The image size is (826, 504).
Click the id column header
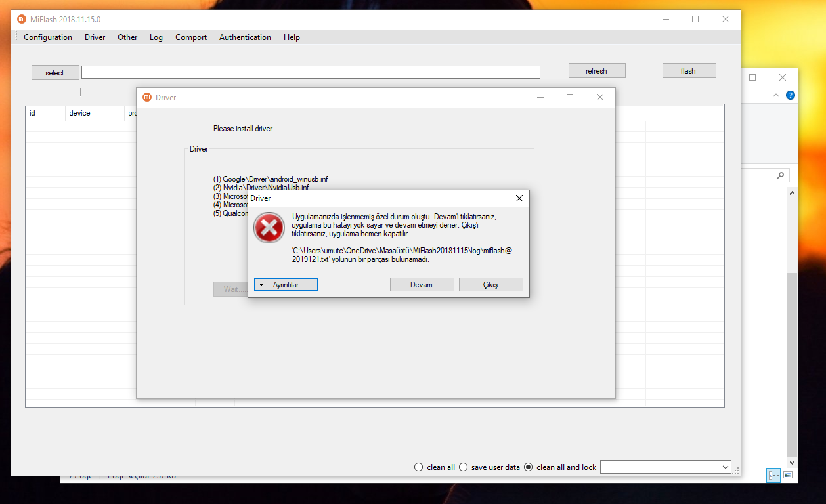pyautogui.click(x=45, y=113)
